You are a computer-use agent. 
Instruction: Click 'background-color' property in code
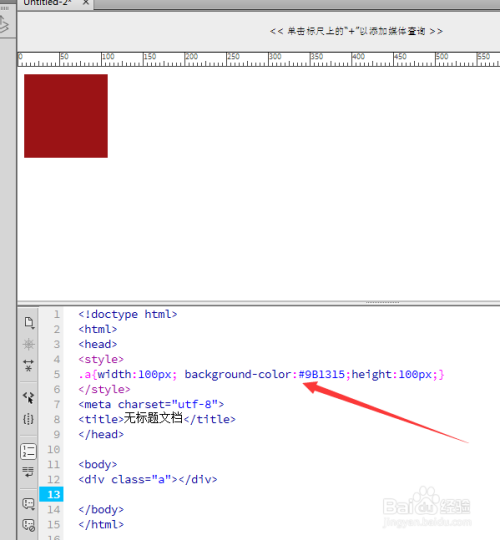[238, 374]
